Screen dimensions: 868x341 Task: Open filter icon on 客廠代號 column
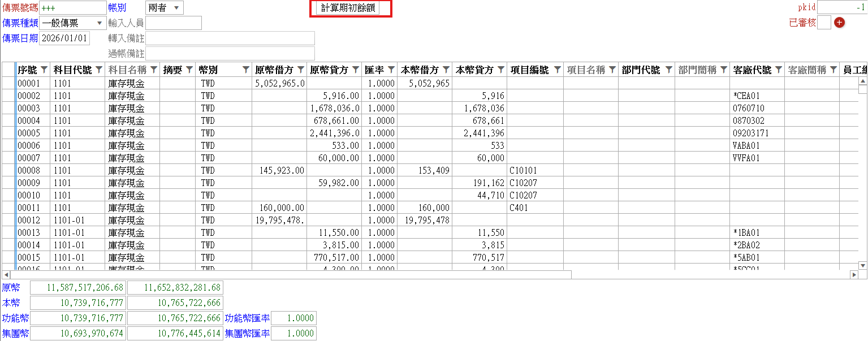tap(778, 70)
